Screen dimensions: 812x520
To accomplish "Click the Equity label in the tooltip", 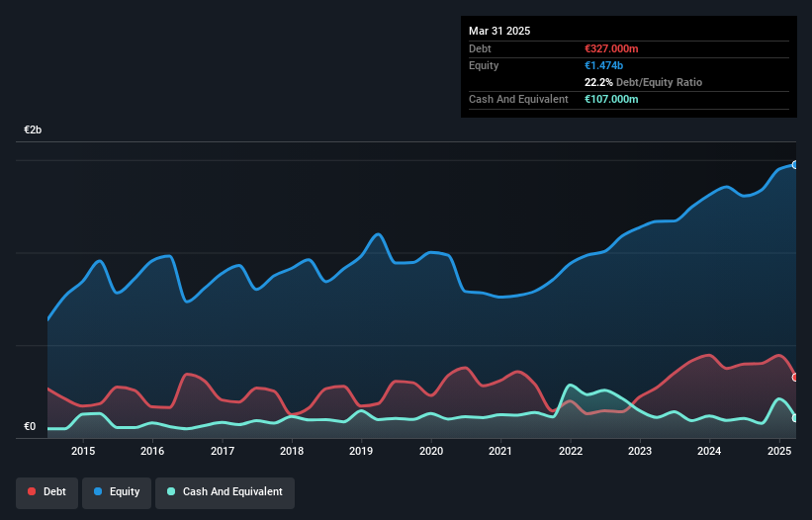I will 484,65.
